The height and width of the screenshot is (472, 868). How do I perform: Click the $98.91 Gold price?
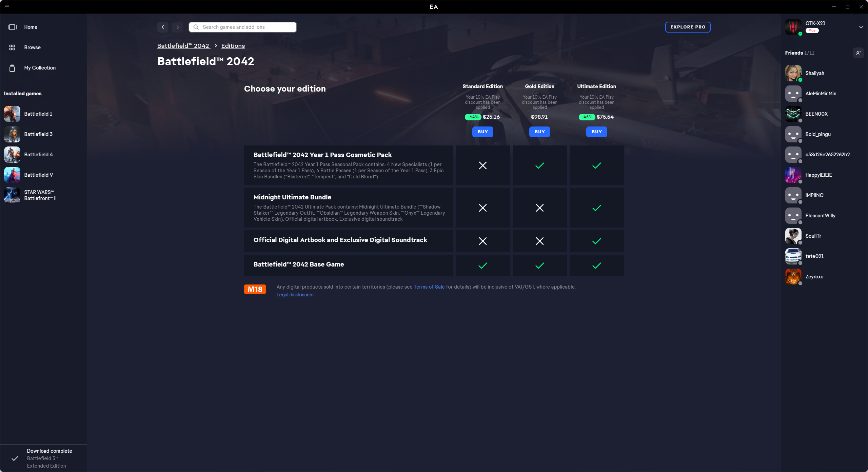[539, 117]
